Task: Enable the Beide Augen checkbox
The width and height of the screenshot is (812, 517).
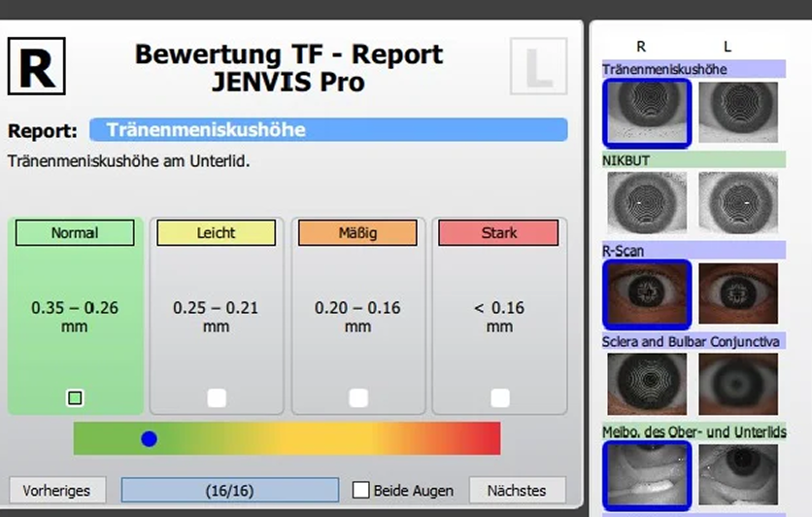Action: [361, 490]
